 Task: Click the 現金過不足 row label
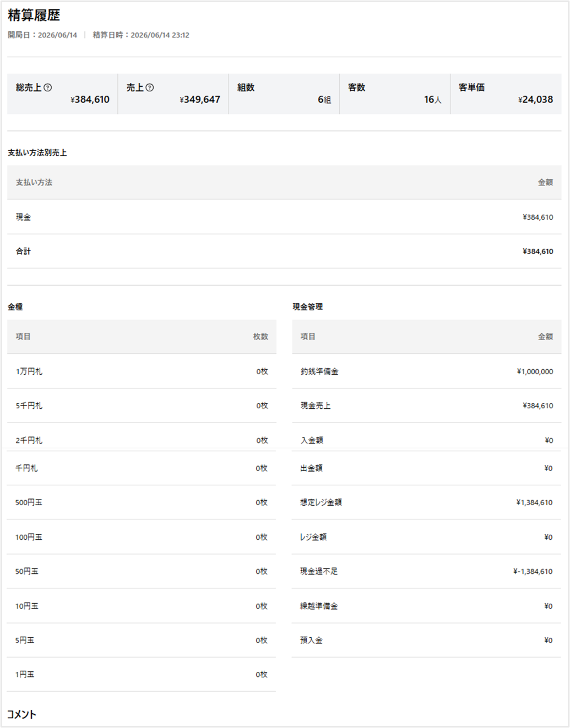tap(319, 571)
